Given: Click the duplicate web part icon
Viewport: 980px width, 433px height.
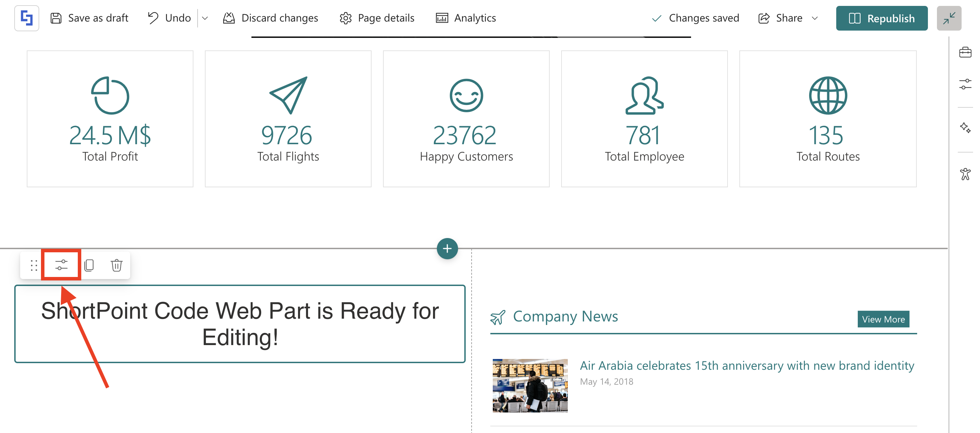Looking at the screenshot, I should [89, 265].
